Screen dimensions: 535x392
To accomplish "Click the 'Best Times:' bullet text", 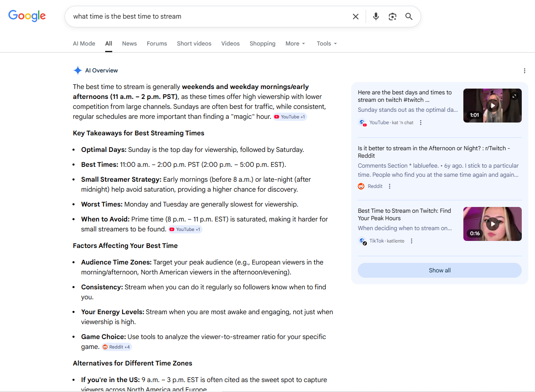I will click(100, 165).
